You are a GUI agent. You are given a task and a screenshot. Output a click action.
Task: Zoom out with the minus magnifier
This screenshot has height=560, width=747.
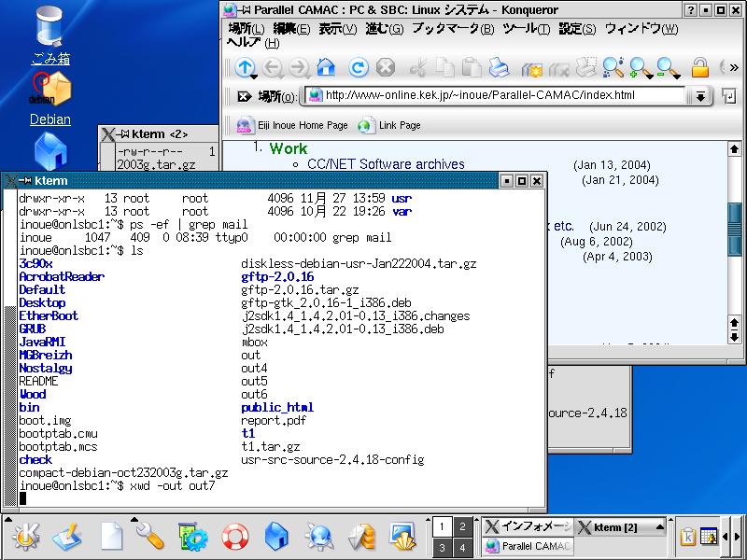tap(666, 67)
